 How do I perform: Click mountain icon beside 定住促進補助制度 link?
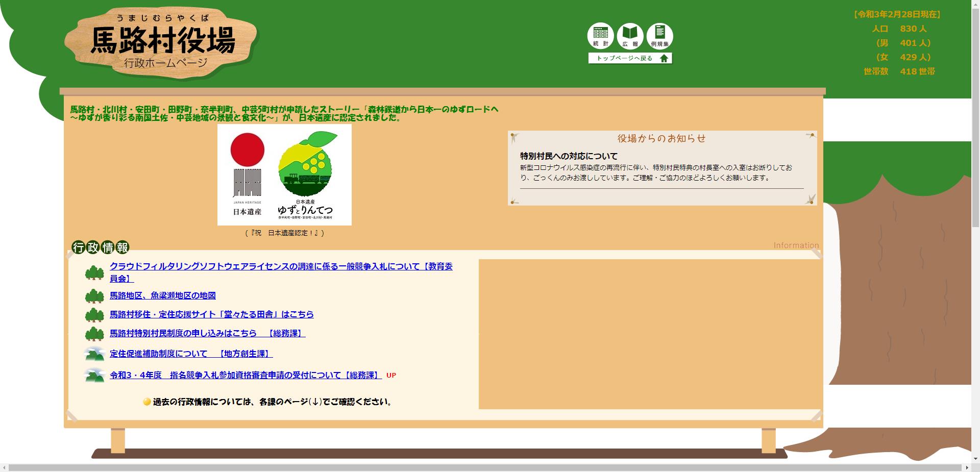94,354
